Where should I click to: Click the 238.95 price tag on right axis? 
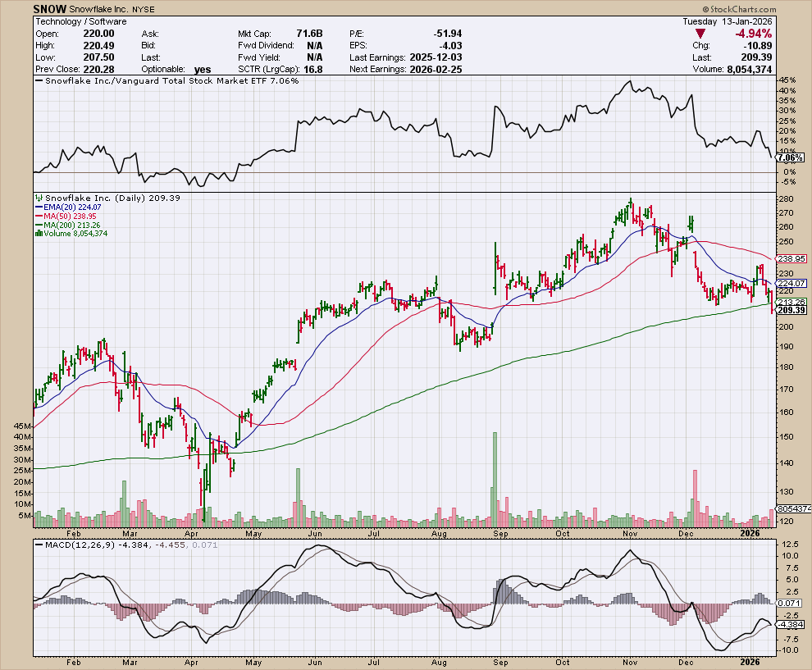point(791,258)
